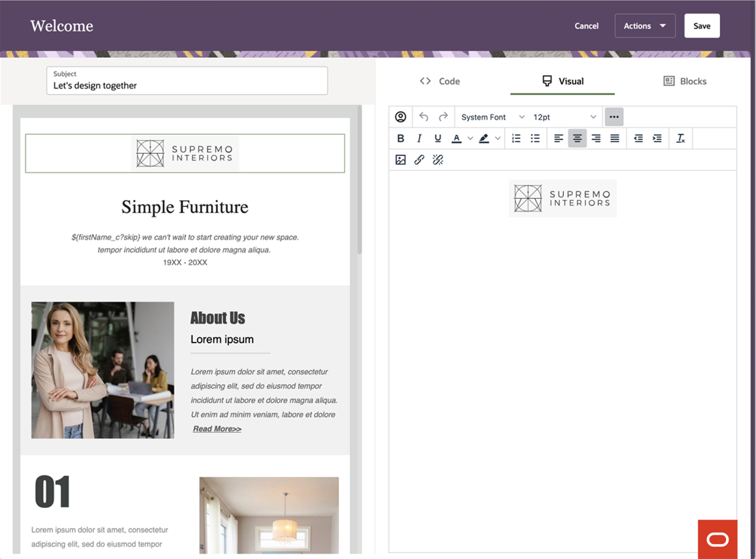Decrease the indent
Image resolution: width=756 pixels, height=559 pixels.
[x=638, y=138]
